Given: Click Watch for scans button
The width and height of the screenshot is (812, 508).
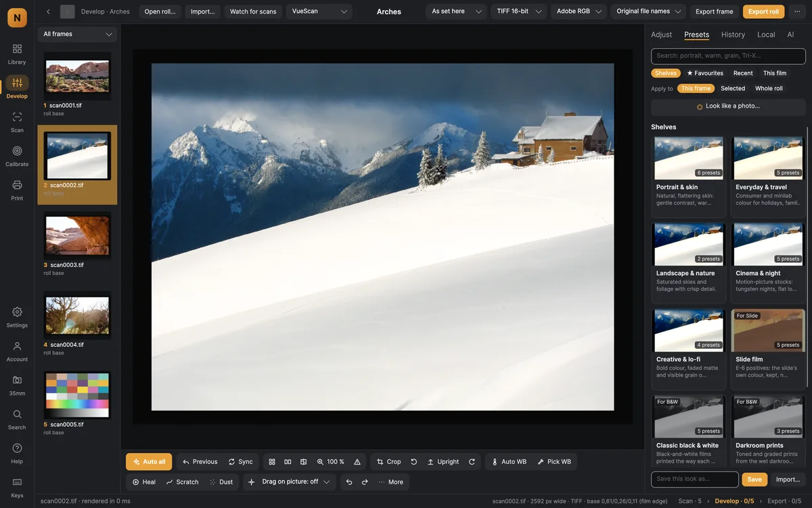Looking at the screenshot, I should pos(253,12).
